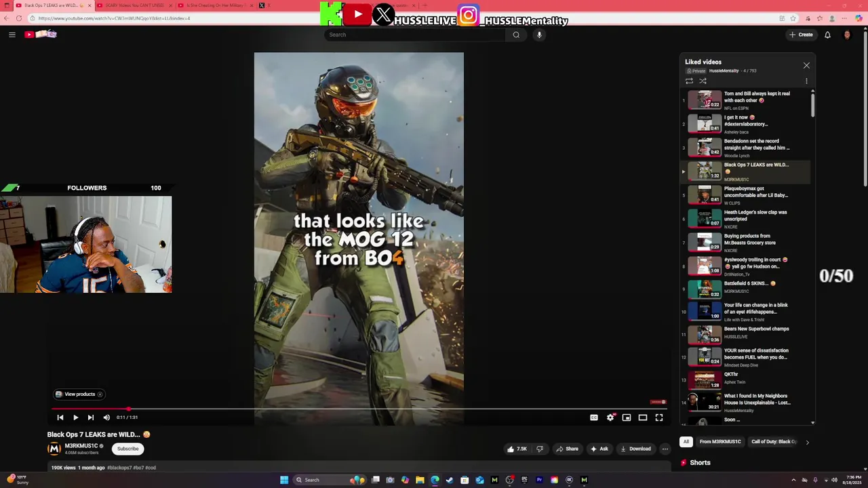The image size is (868, 488).
Task: Switch to miniplayer mode
Action: pyautogui.click(x=627, y=418)
